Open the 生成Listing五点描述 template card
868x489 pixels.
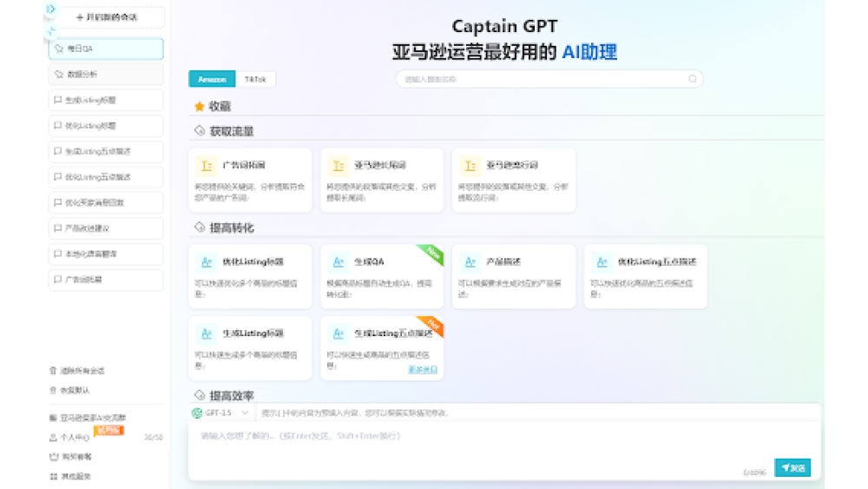click(x=382, y=347)
